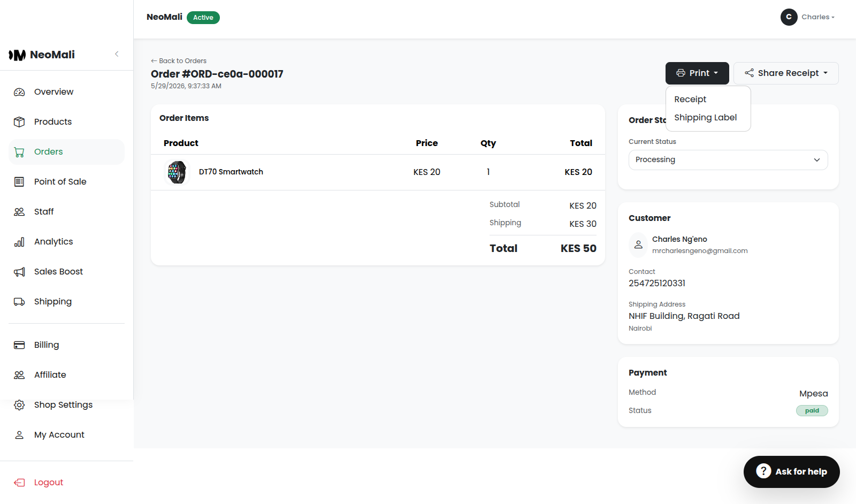This screenshot has height=504, width=856.
Task: Click the Print dropdown button
Action: (697, 73)
